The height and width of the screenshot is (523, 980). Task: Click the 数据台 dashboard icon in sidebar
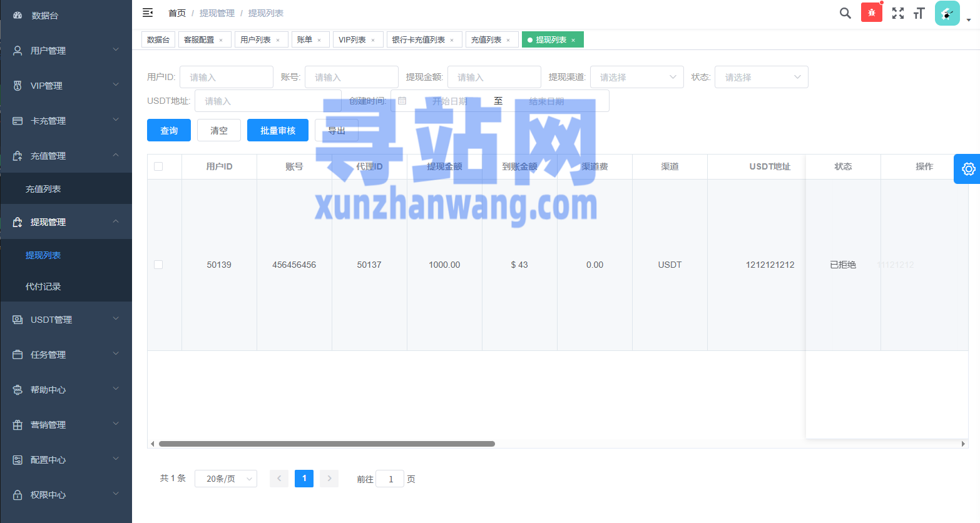[x=18, y=15]
